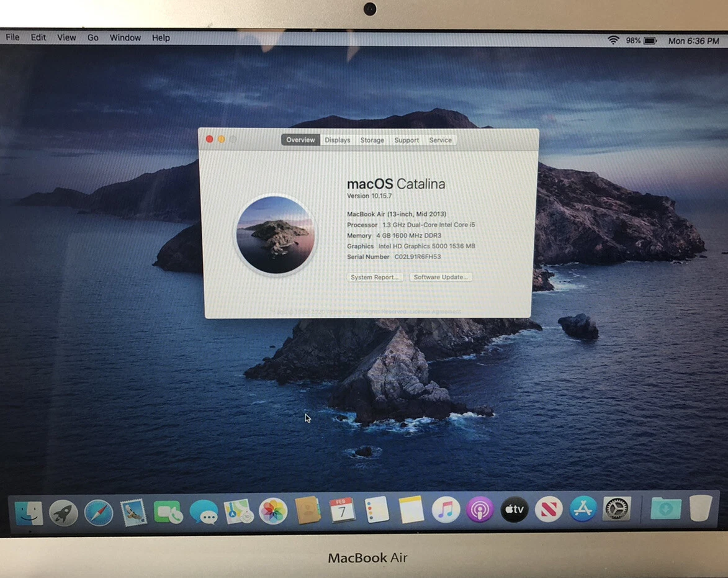Select the Overview tab
728x578 pixels.
point(300,140)
